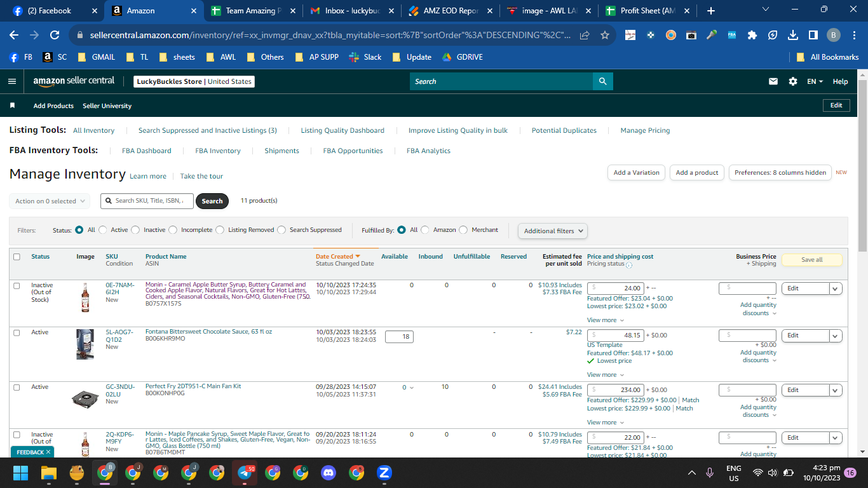This screenshot has width=868, height=488.
Task: Click the magnifier search button in header
Action: [x=602, y=81]
